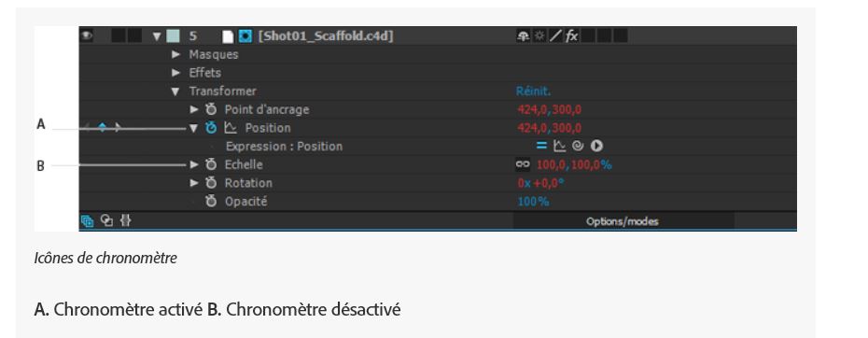Screen dimensions: 868x338
Task: Toggle the Echelle constrain proportions link
Action: coord(523,164)
